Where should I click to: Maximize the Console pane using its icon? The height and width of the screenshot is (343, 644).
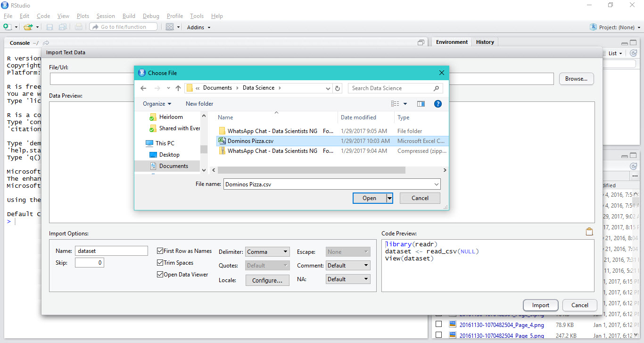click(421, 43)
